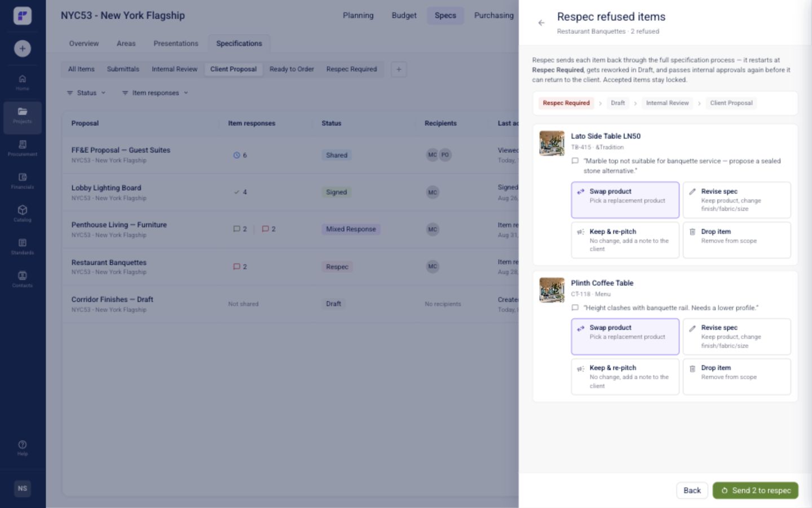Select Swap product for Lato Side Table
812x508 pixels.
point(625,200)
